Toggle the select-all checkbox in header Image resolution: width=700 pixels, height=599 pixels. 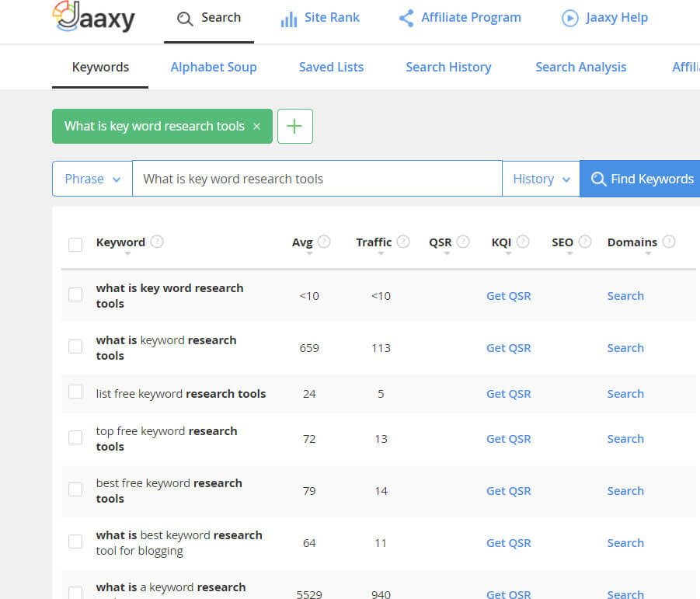(x=75, y=245)
